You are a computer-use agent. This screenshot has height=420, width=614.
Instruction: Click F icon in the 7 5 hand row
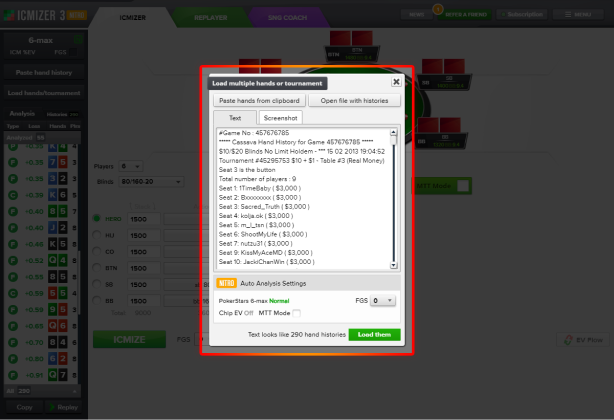13,162
